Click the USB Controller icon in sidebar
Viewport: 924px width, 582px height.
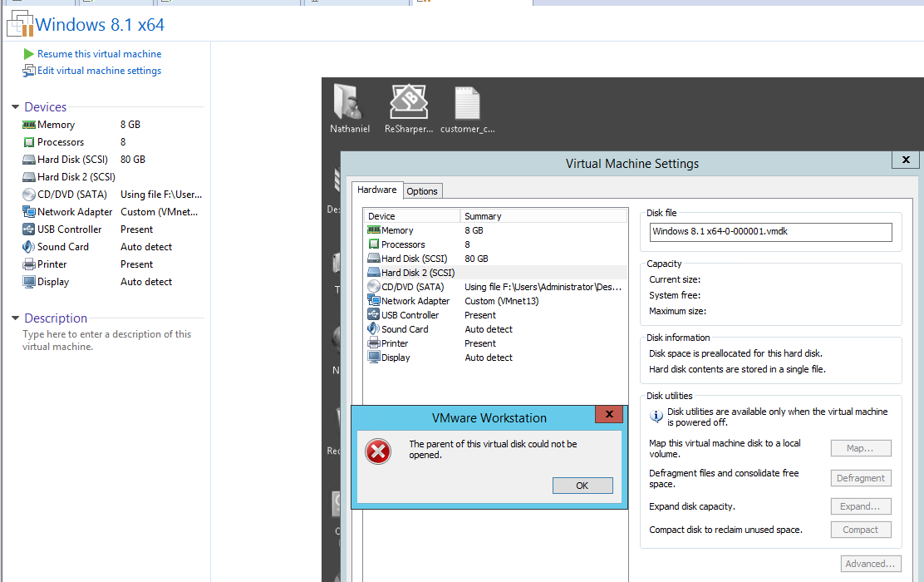tap(29, 229)
